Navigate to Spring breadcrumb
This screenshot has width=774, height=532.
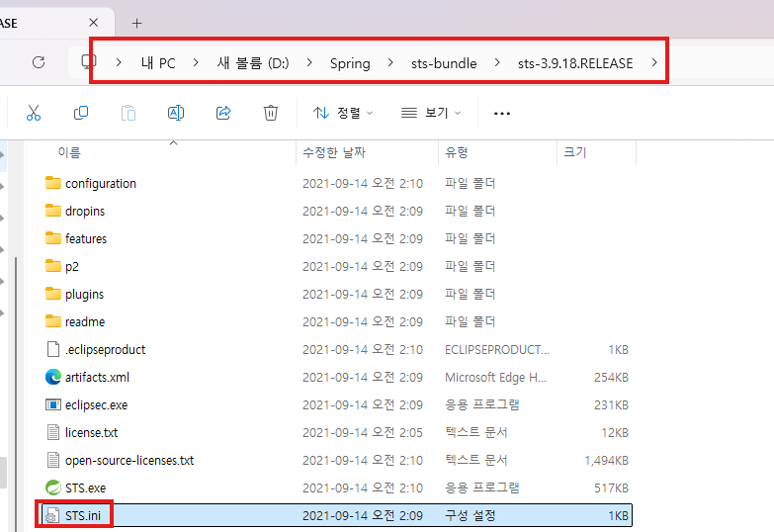350,63
